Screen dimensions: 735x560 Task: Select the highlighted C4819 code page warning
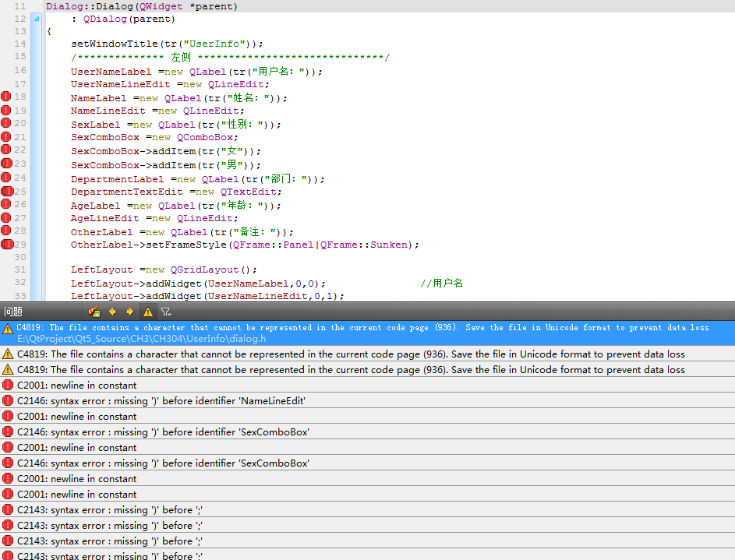368,333
